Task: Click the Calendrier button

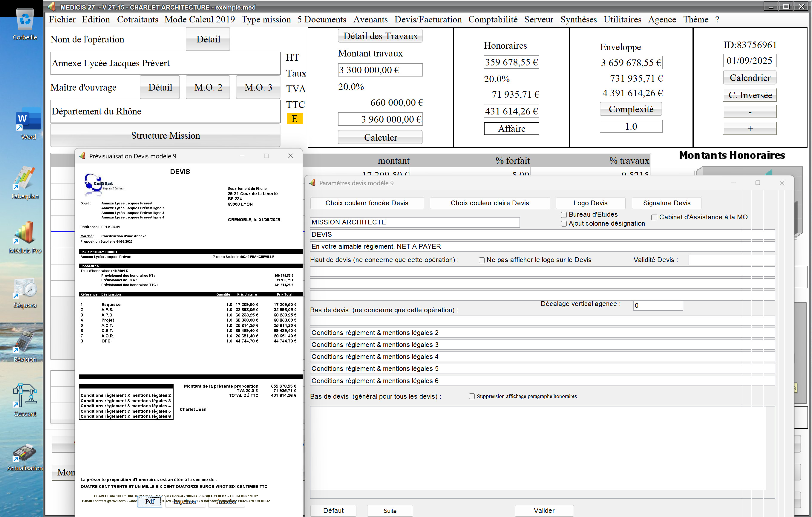Action: click(x=750, y=78)
